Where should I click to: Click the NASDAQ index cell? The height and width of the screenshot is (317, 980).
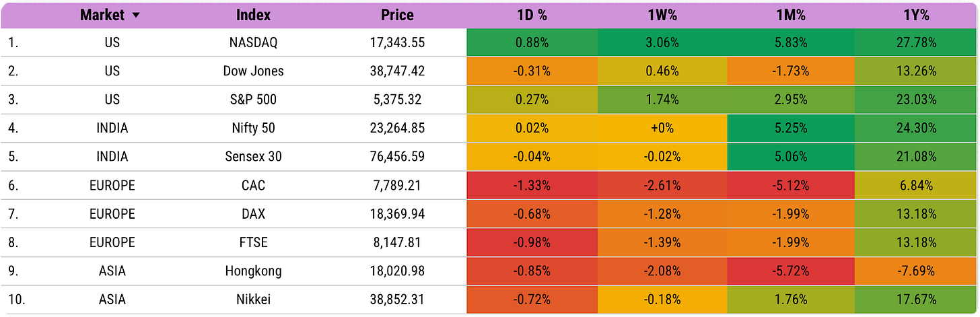(254, 42)
